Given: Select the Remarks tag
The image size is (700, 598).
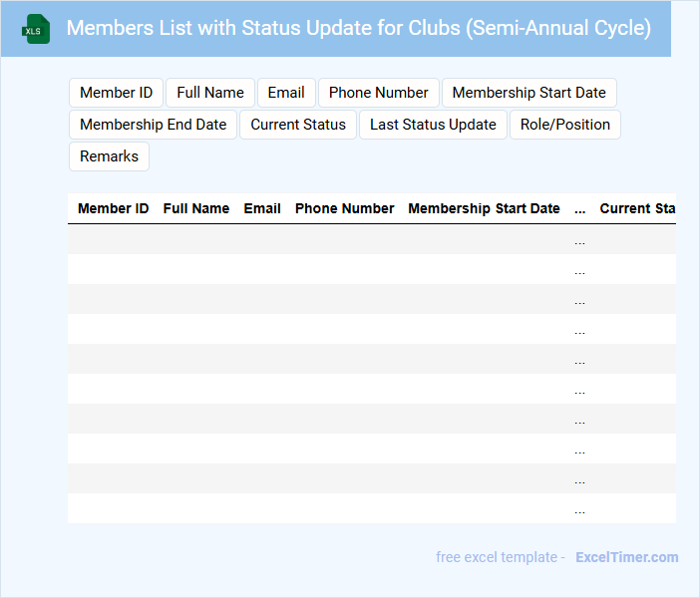Looking at the screenshot, I should [109, 156].
